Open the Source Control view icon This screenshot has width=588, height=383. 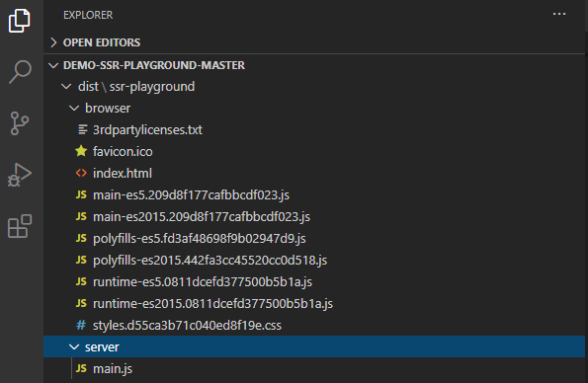[x=20, y=123]
